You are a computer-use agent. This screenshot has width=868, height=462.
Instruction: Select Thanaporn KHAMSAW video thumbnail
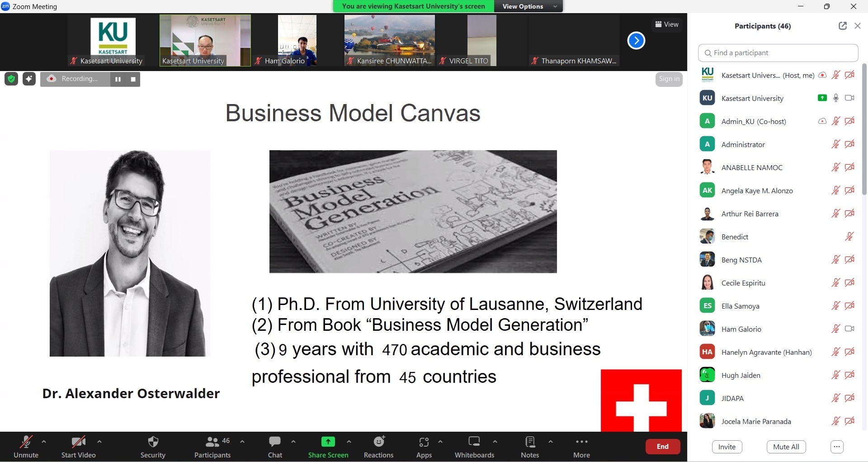574,41
